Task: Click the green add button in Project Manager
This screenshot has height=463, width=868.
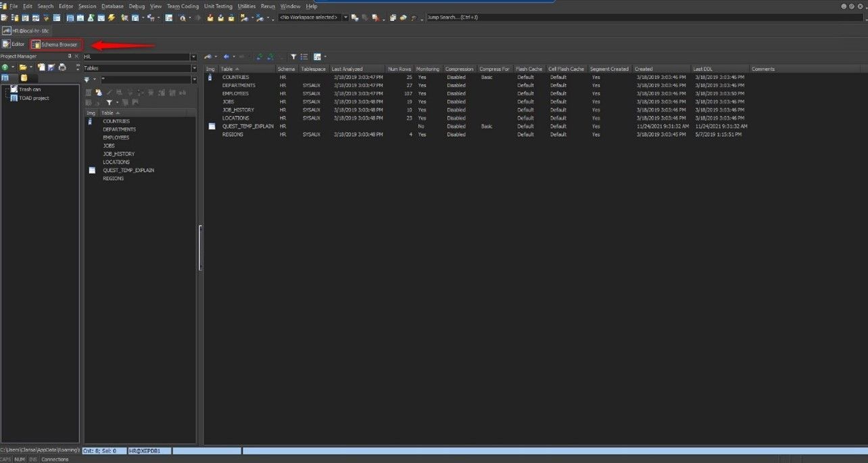Action: point(5,68)
